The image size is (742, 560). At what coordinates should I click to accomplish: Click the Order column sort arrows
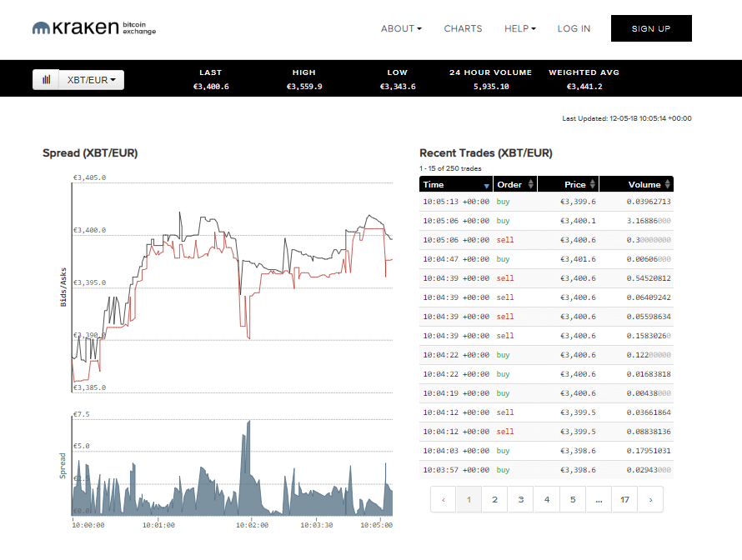coord(529,184)
